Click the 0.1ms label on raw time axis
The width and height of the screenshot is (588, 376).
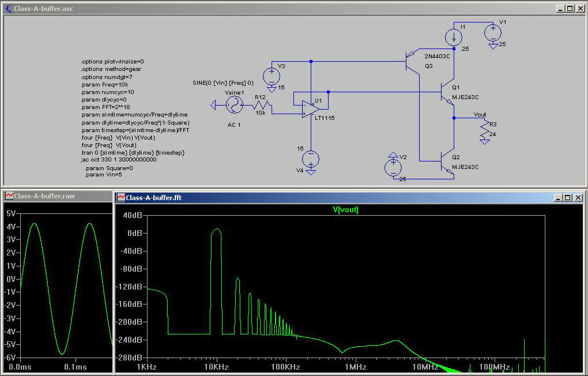click(76, 367)
